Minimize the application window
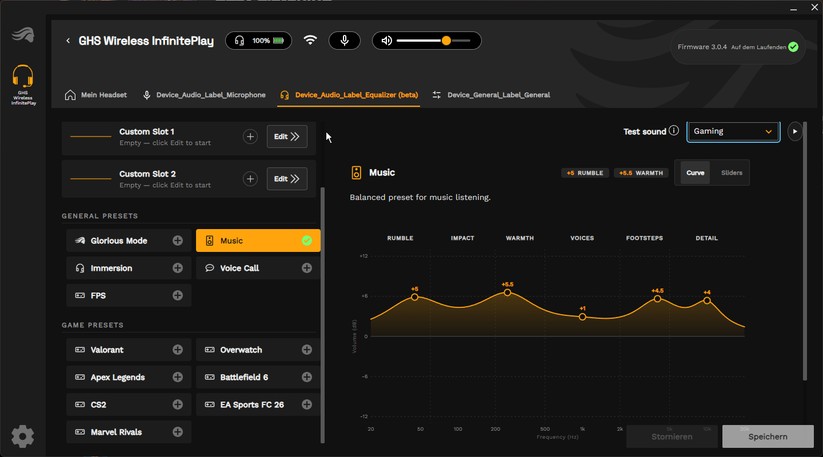823x457 pixels. click(x=794, y=8)
